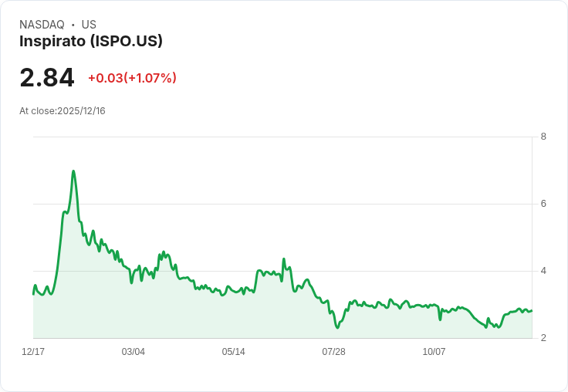This screenshot has width=568, height=392.
Task: Click the highest peak of the price line
Action: tap(73, 171)
